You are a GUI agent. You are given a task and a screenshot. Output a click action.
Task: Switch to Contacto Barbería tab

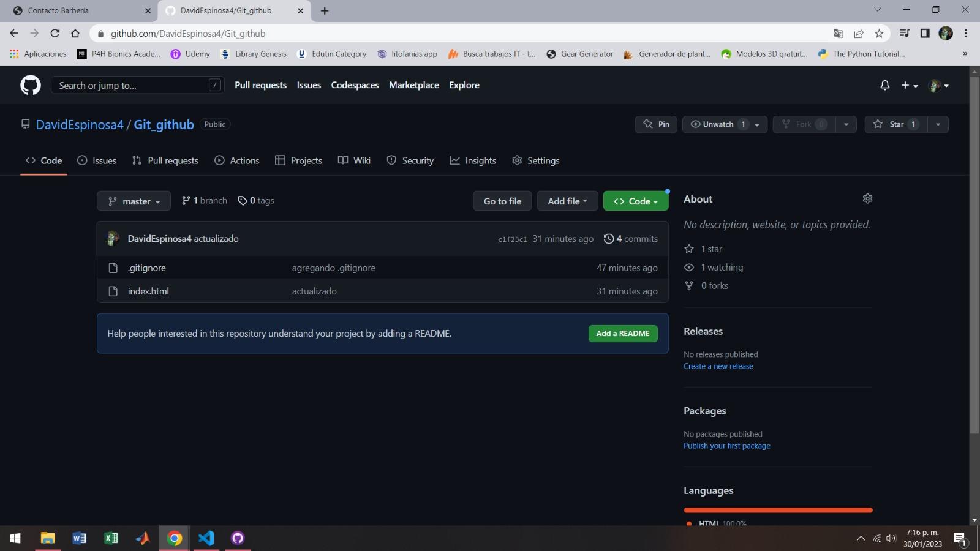point(81,10)
